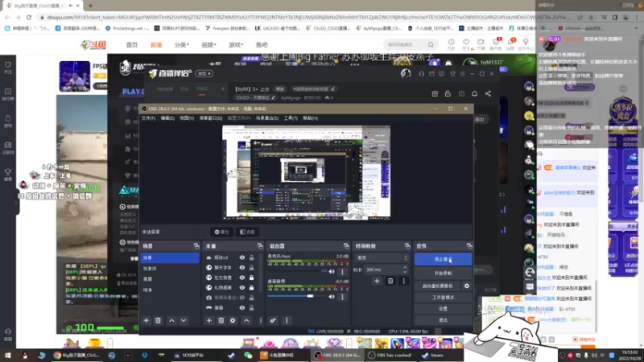This screenshot has width=644, height=362.
Task: Hide the 礼物感谢 source via eye icon
Action: point(242,288)
